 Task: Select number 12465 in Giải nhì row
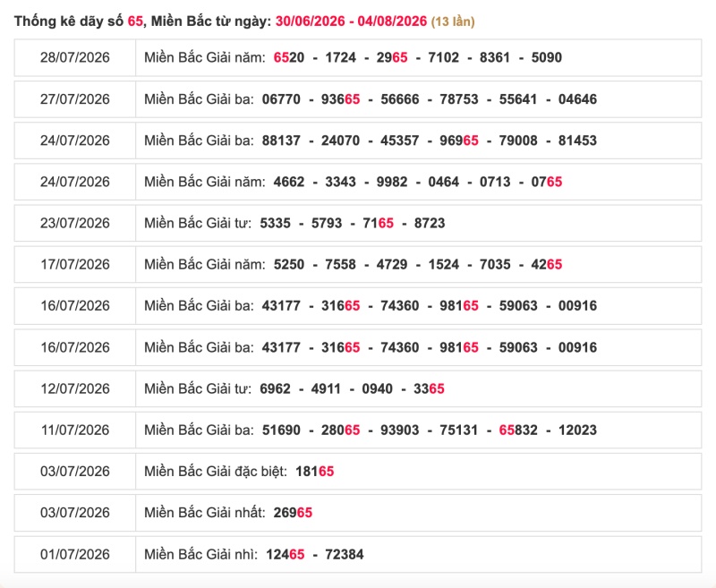pyautogui.click(x=285, y=554)
